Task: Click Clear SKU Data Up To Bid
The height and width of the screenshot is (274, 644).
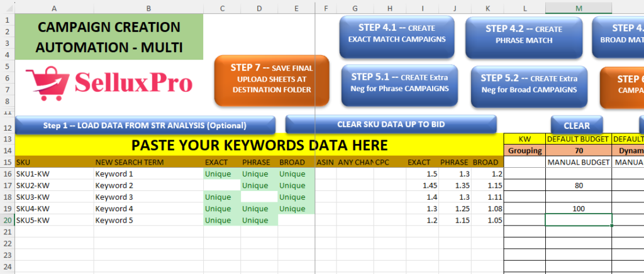Action: click(391, 124)
